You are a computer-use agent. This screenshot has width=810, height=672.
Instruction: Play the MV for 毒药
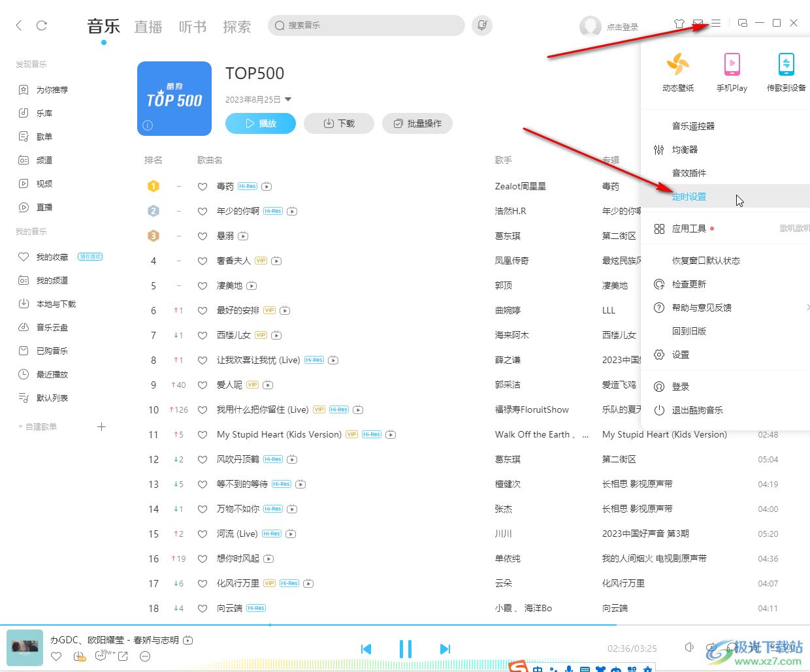267,187
